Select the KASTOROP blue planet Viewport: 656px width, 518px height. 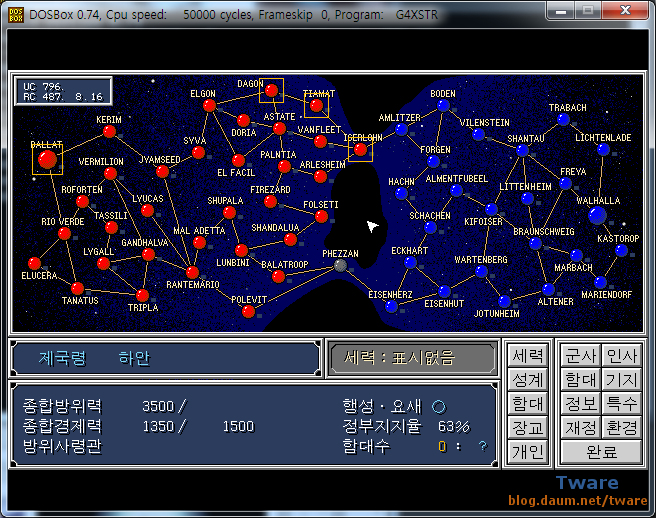pyautogui.click(x=621, y=250)
